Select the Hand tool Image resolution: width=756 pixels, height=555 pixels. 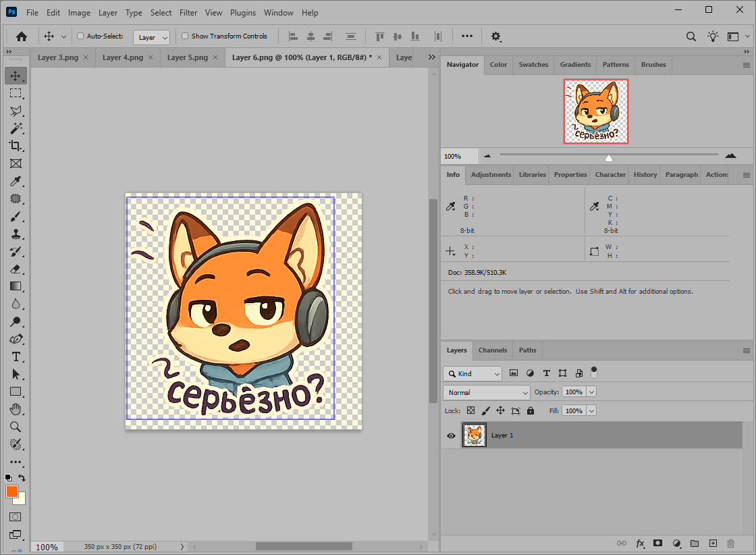pyautogui.click(x=16, y=409)
